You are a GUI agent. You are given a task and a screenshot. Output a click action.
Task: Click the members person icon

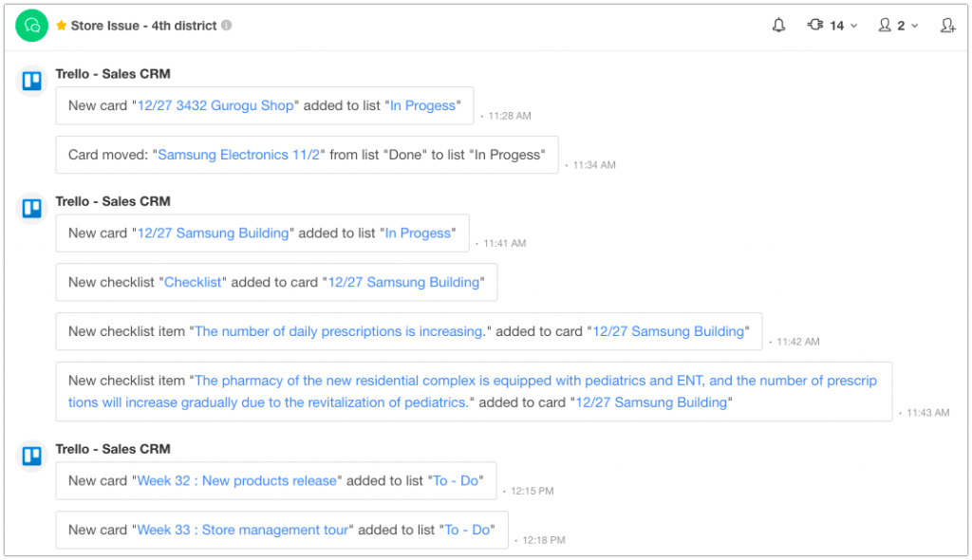pos(885,25)
